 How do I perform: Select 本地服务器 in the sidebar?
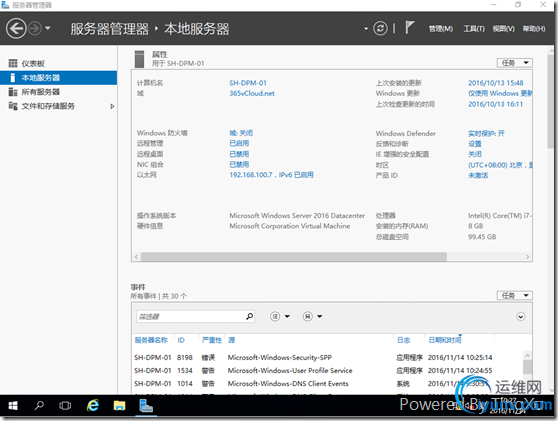coord(58,78)
